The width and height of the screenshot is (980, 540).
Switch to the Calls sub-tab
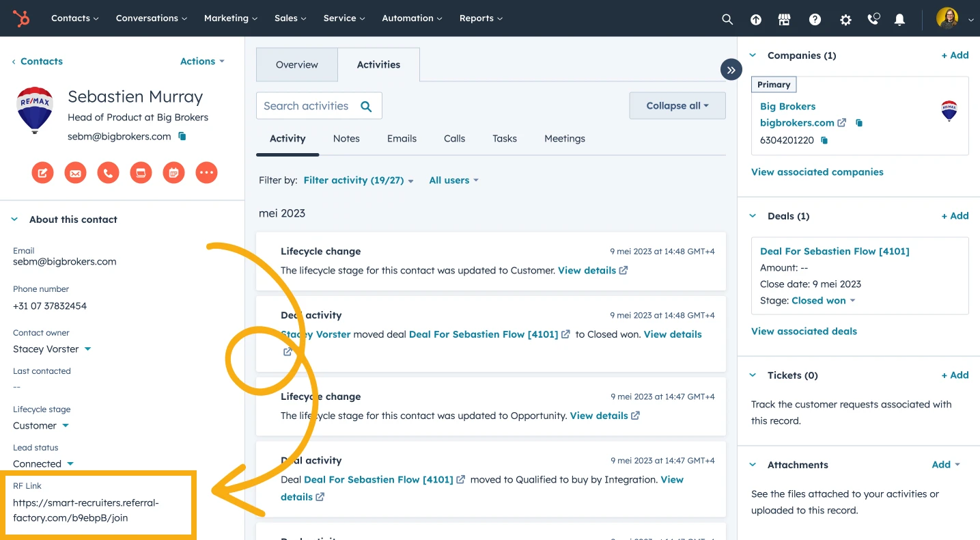(454, 139)
